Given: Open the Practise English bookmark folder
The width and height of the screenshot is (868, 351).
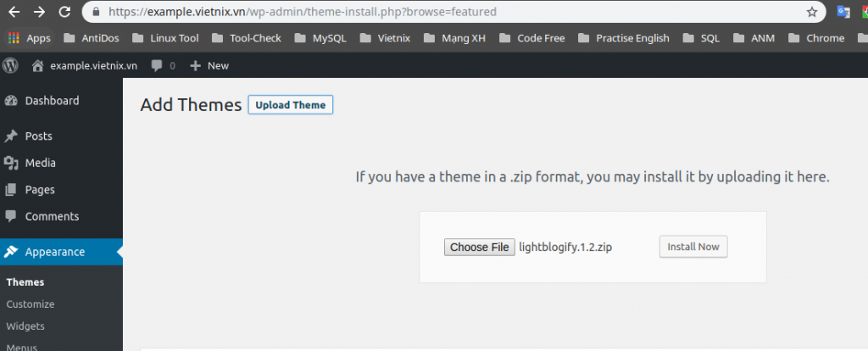Looking at the screenshot, I should pos(623,38).
